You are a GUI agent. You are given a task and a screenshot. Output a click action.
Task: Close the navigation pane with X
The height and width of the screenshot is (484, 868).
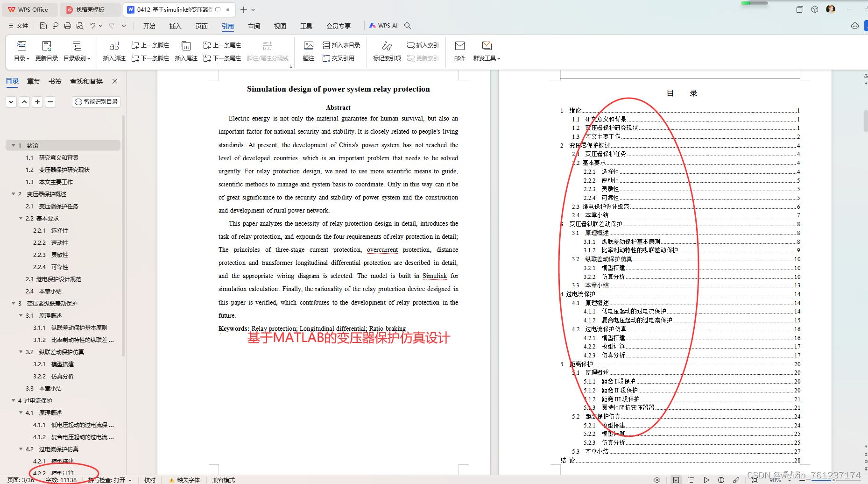point(115,81)
